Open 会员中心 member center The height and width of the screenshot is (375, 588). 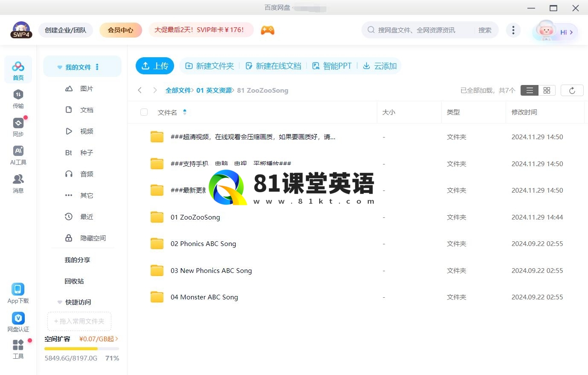(x=121, y=30)
